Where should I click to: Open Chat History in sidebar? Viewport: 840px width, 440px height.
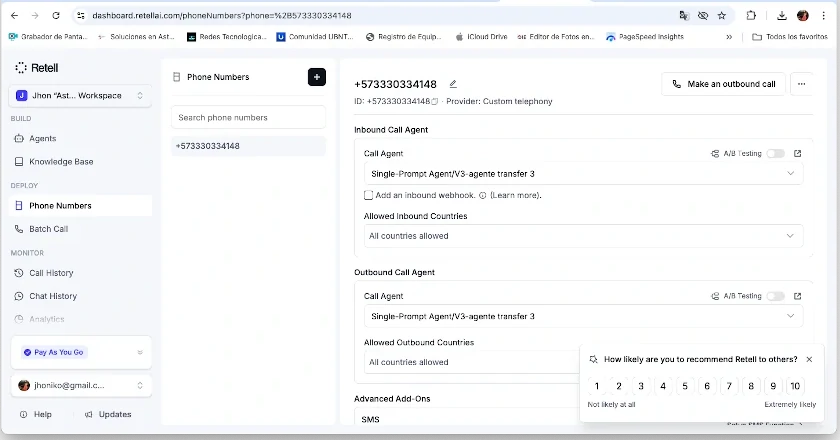(80, 296)
